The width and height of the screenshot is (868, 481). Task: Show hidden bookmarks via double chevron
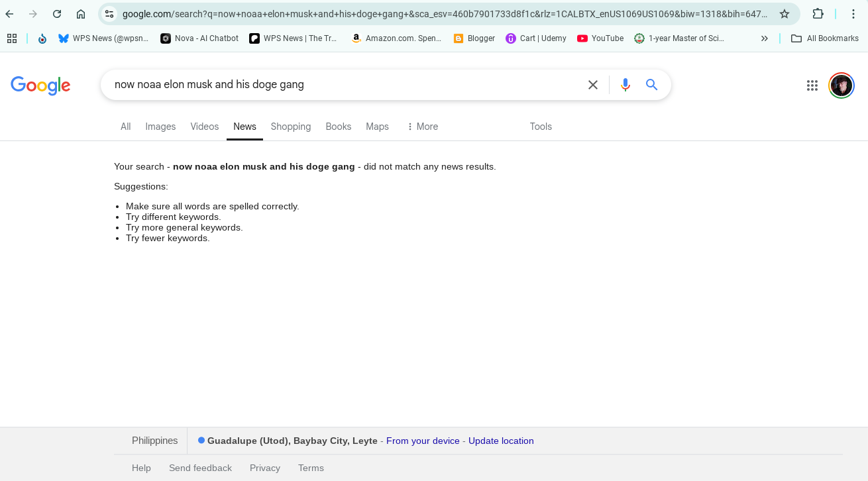[x=764, y=38]
